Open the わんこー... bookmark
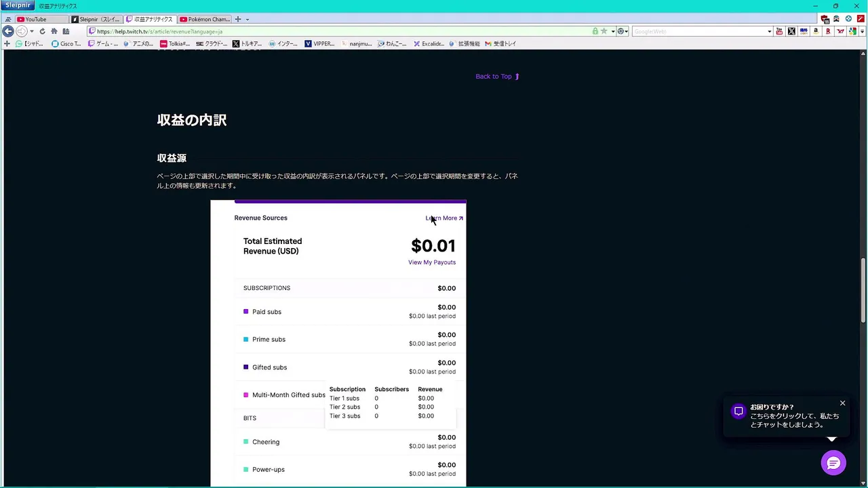Image resolution: width=868 pixels, height=488 pixels. coord(392,43)
